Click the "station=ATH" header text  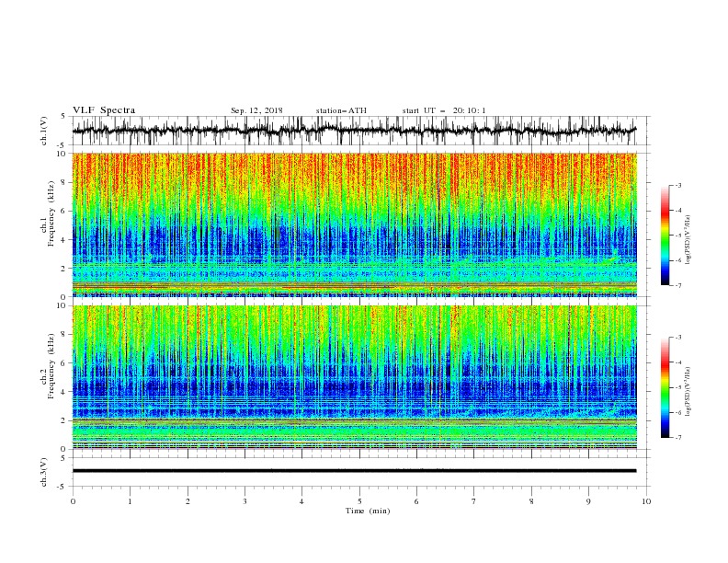(341, 110)
